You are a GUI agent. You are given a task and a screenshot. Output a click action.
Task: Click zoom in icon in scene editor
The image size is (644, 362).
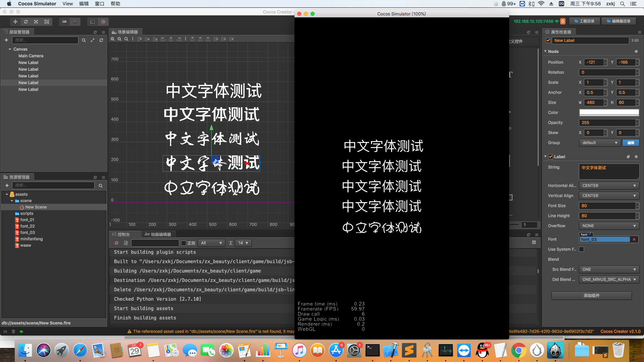point(113,39)
